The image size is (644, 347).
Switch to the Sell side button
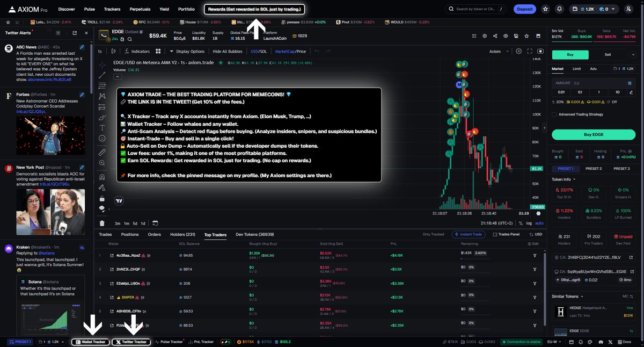pos(608,54)
